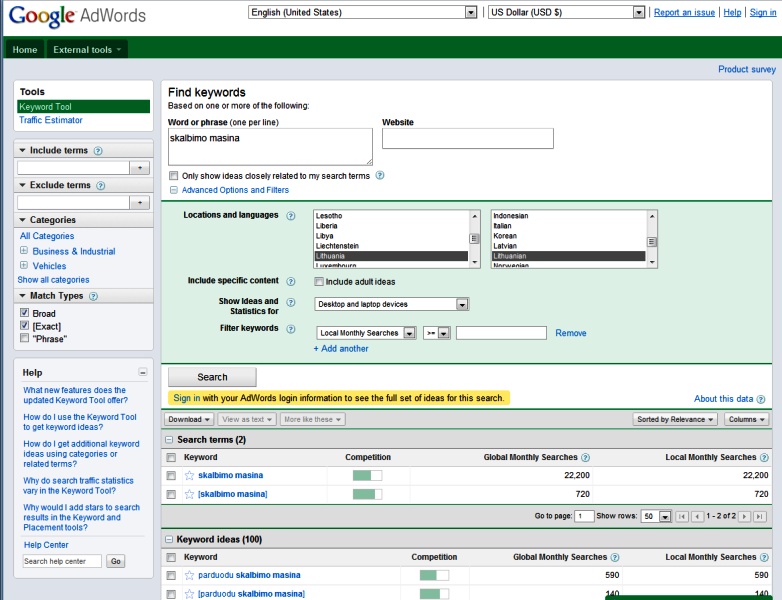Toggle [Exact] match type checkbox

pyautogui.click(x=24, y=325)
